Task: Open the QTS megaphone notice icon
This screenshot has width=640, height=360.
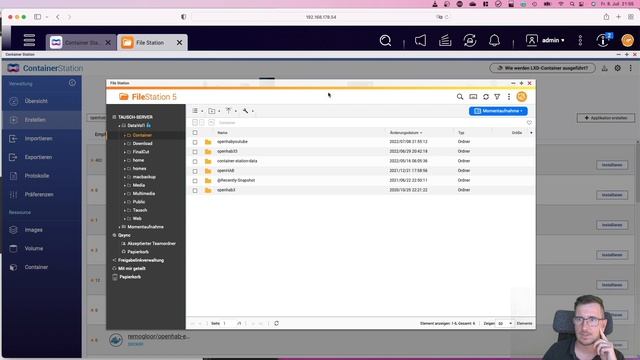Action: click(x=420, y=40)
